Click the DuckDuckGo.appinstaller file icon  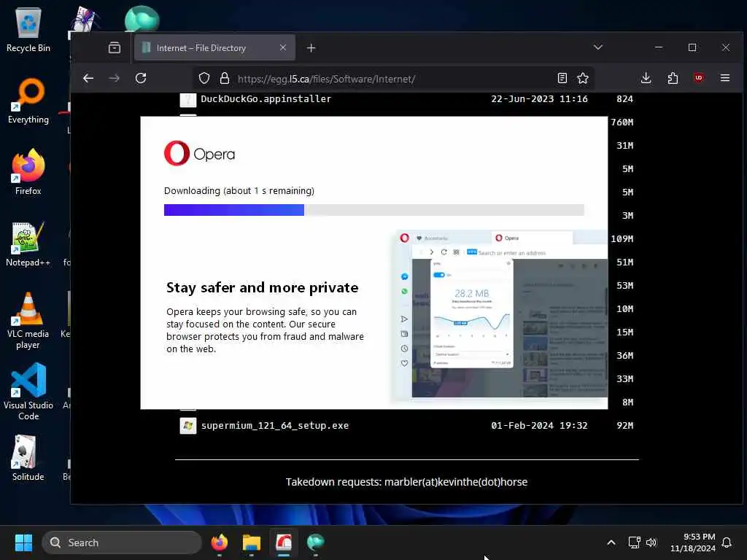tap(187, 99)
